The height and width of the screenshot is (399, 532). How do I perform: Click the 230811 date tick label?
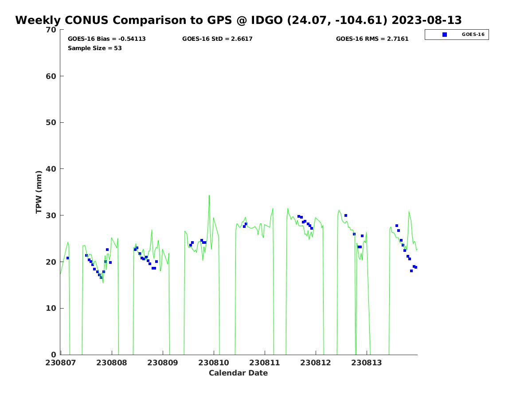tap(265, 363)
